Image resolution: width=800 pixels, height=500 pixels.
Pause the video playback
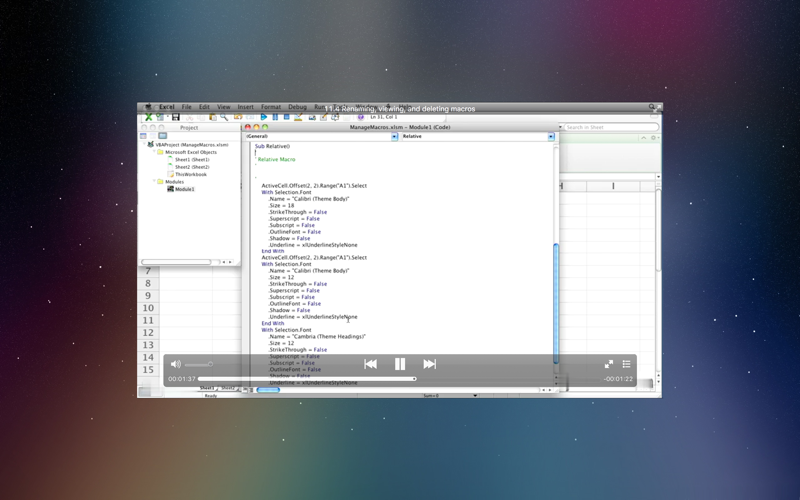coord(400,364)
